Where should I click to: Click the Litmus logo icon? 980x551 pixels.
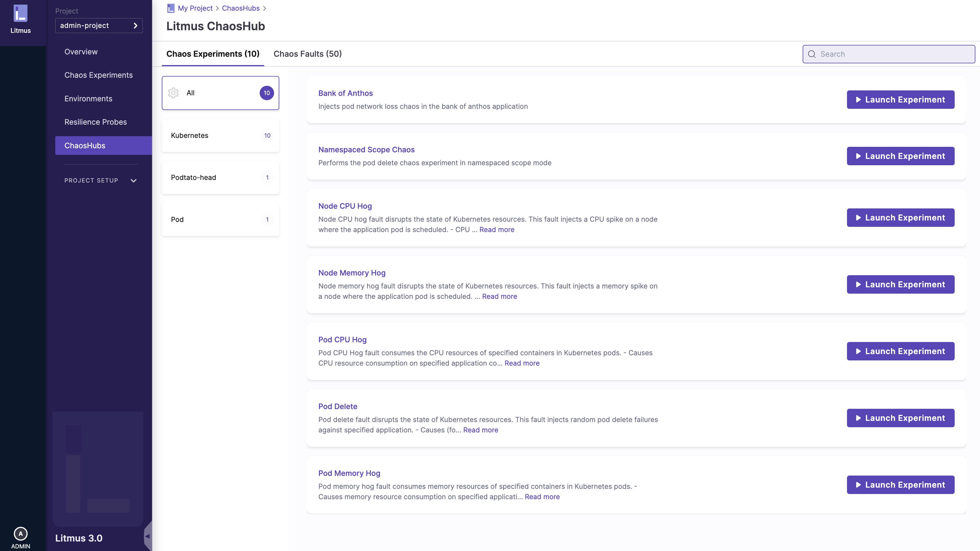[x=20, y=13]
